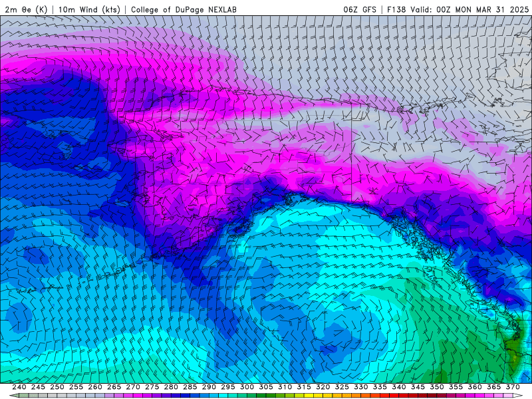Click the 315 legend value
This screenshot has height=399, width=532.
304,387
